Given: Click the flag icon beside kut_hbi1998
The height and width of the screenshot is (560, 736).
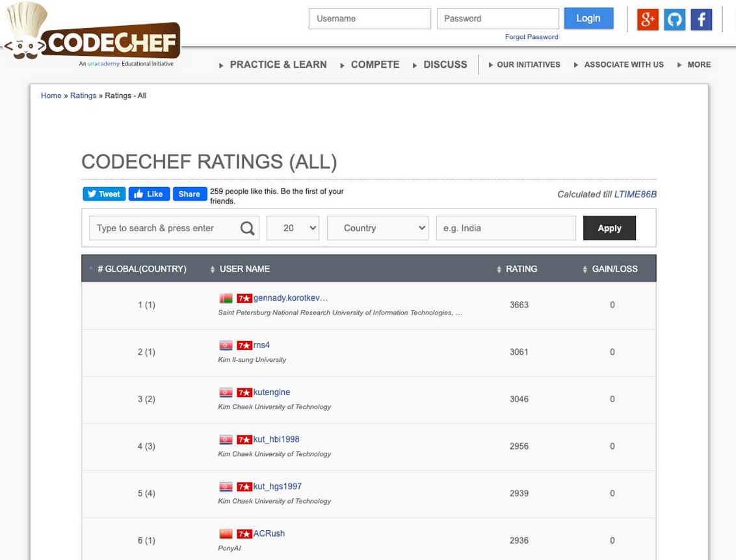Looking at the screenshot, I should [x=226, y=440].
